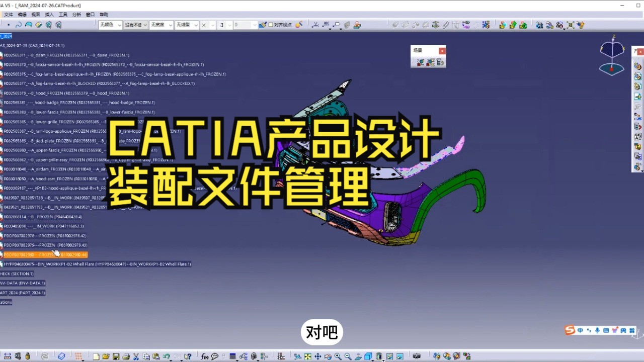Select tree node A_fog-lamp-bezel-rh-lh_BLOCKED

(x=99, y=84)
